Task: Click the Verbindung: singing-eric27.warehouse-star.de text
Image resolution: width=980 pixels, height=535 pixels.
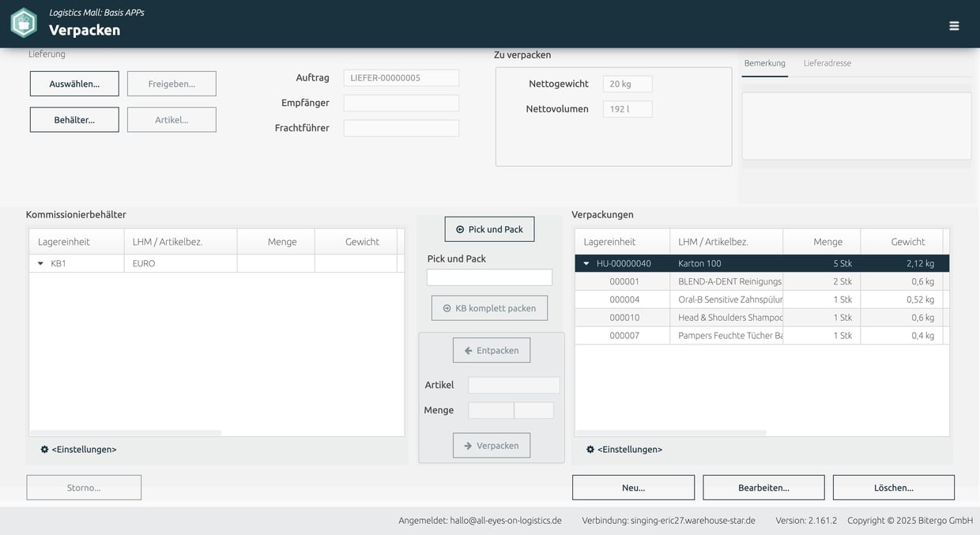Action: click(x=669, y=521)
